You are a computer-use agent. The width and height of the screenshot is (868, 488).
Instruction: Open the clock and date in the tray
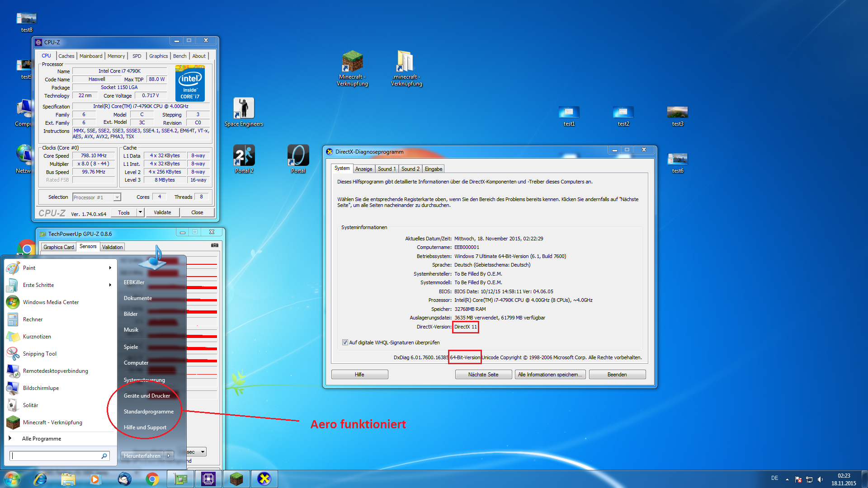(x=844, y=479)
